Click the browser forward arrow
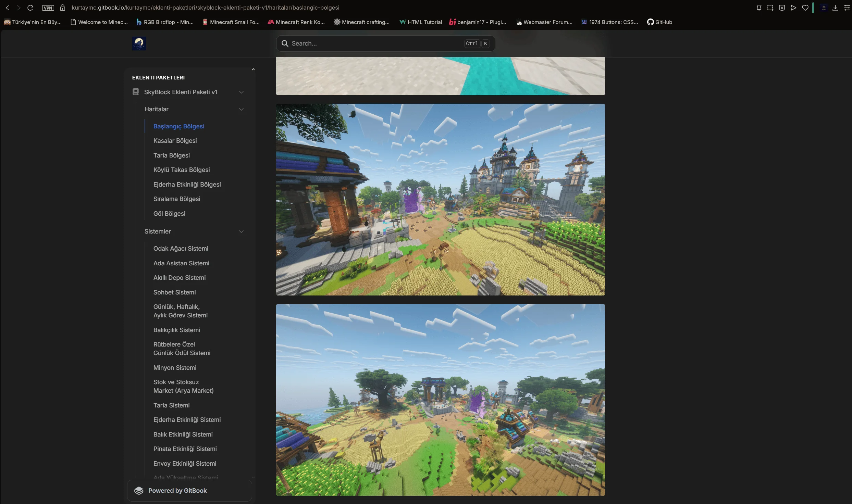Screen dimensions: 852x504 [x=18, y=8]
